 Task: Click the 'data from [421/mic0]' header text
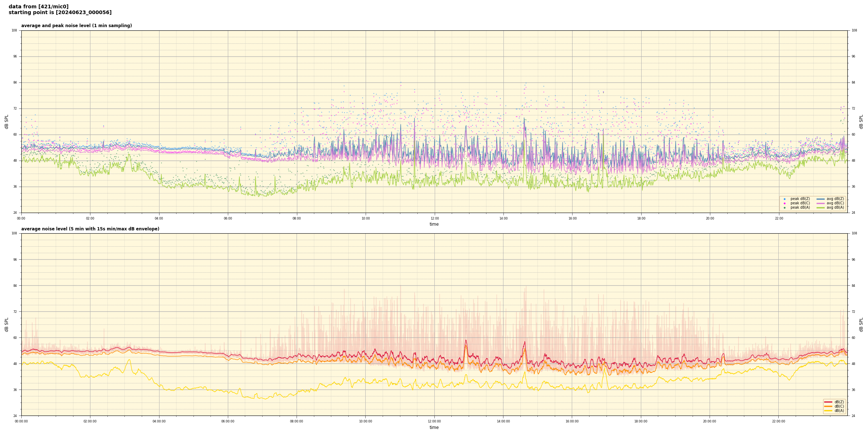point(38,7)
